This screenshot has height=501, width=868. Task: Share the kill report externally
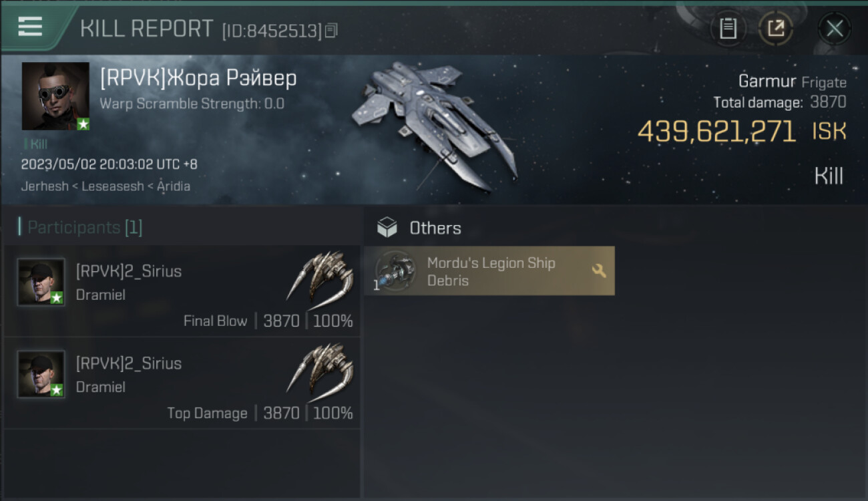[x=775, y=28]
